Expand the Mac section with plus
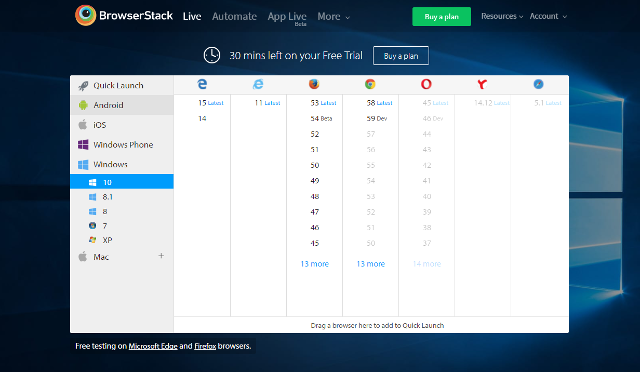This screenshot has width=640, height=372. point(161,256)
